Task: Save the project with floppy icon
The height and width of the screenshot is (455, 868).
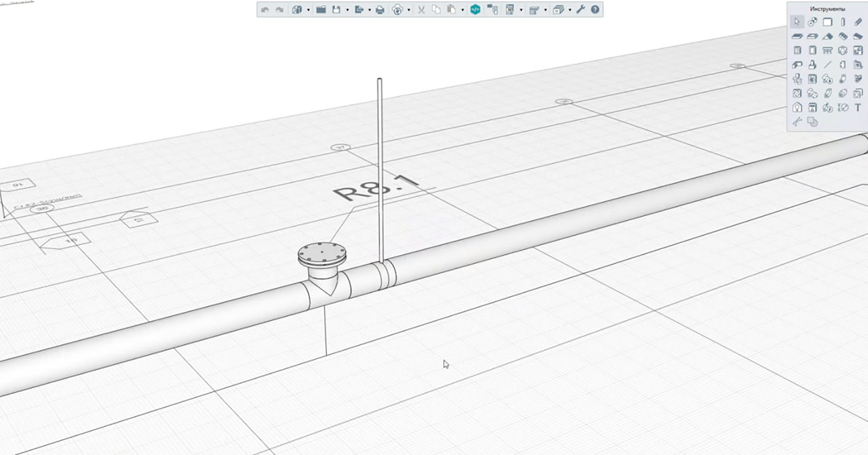Action: (336, 10)
